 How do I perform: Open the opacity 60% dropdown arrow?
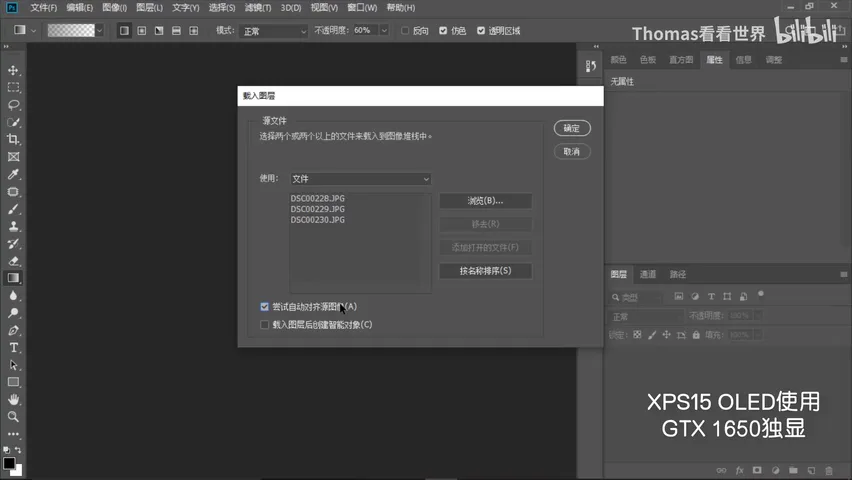pos(384,31)
